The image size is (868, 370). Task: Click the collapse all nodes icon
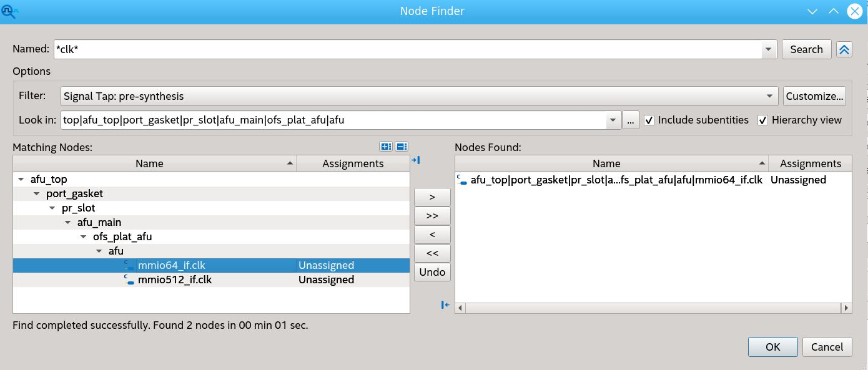coord(402,147)
